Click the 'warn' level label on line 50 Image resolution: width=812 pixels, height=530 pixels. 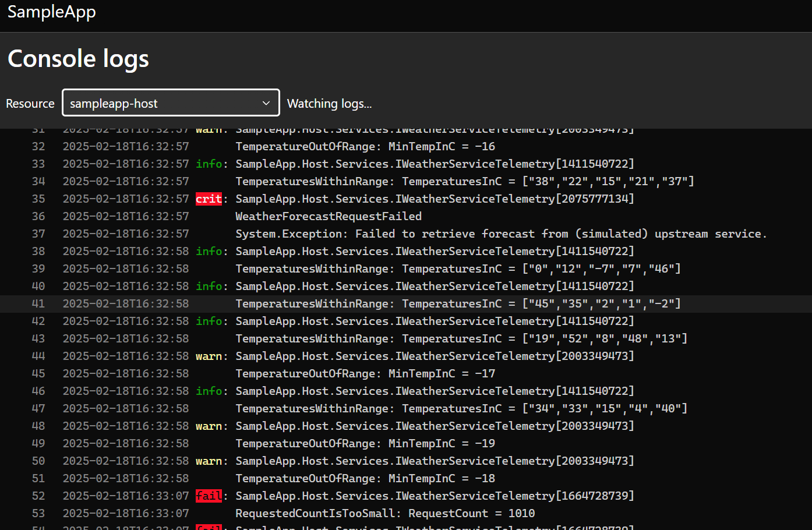click(x=209, y=461)
